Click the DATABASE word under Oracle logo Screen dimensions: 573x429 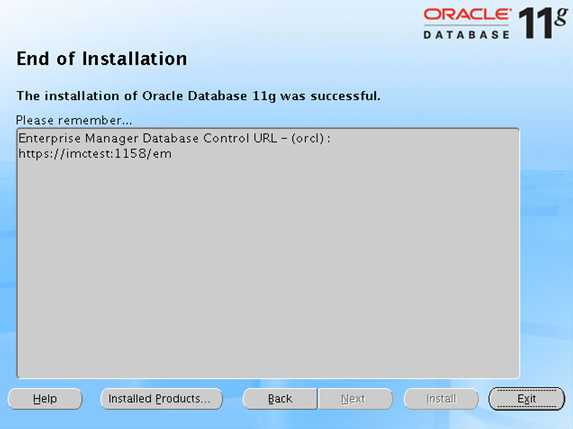coord(466,35)
